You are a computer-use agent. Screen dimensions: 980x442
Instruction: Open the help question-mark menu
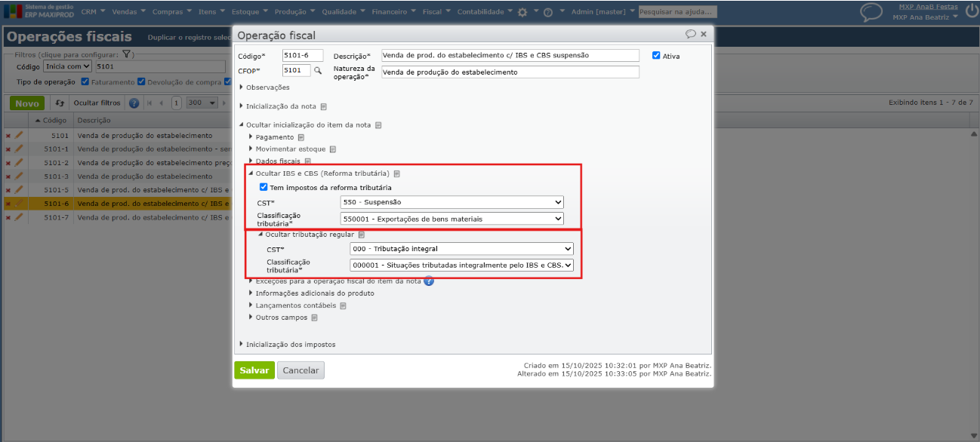[x=548, y=12]
